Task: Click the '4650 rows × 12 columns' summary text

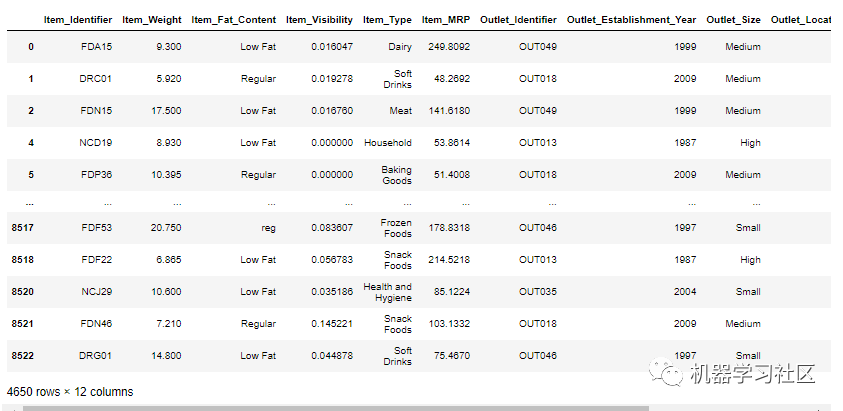Action: coord(70,392)
